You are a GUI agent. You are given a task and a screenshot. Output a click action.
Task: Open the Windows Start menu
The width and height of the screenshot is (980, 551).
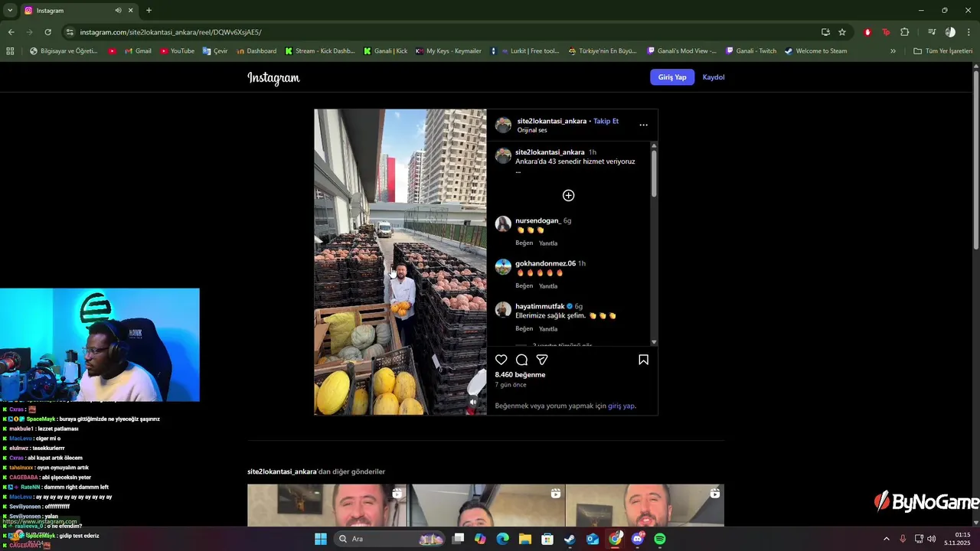coord(320,539)
